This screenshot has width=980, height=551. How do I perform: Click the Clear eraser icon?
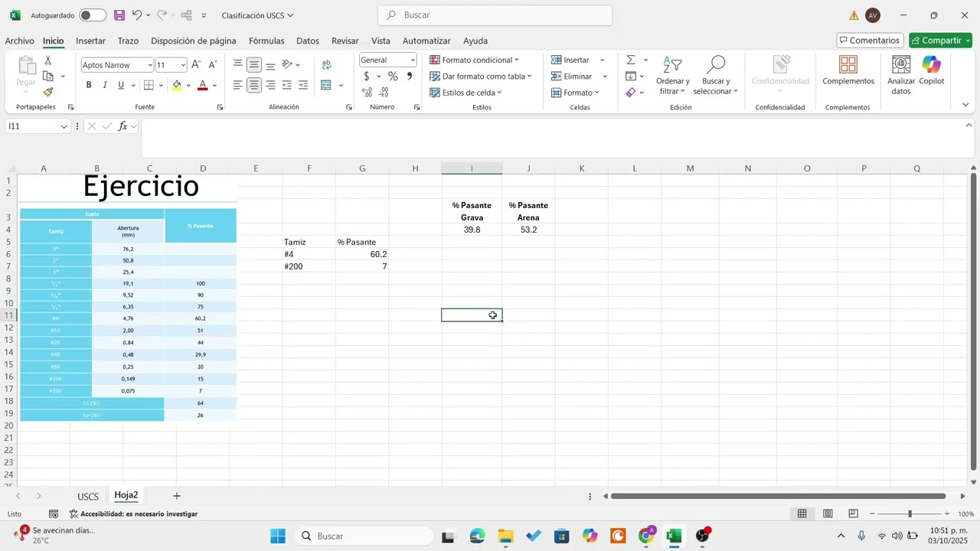point(631,92)
